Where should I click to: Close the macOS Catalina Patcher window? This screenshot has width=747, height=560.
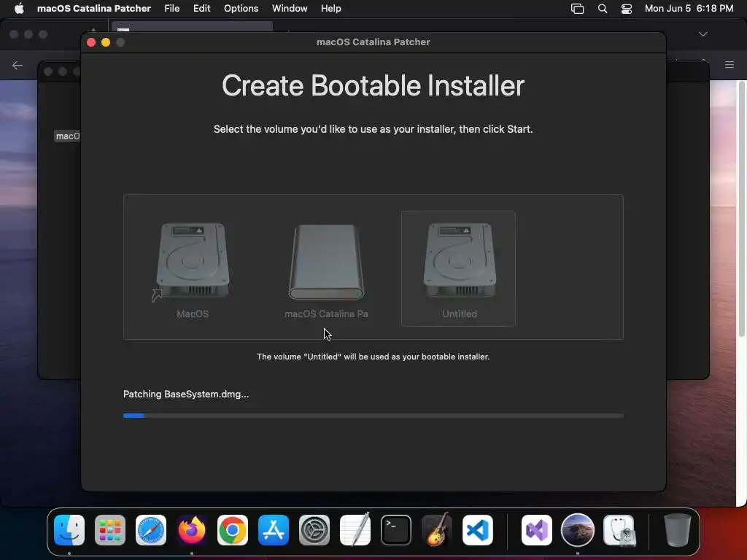tap(91, 42)
